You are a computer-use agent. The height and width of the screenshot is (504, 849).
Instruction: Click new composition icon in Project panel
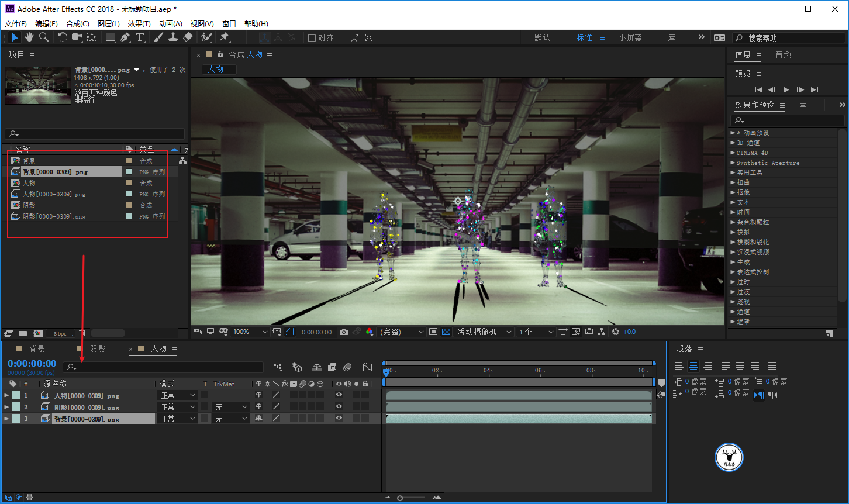pyautogui.click(x=37, y=333)
